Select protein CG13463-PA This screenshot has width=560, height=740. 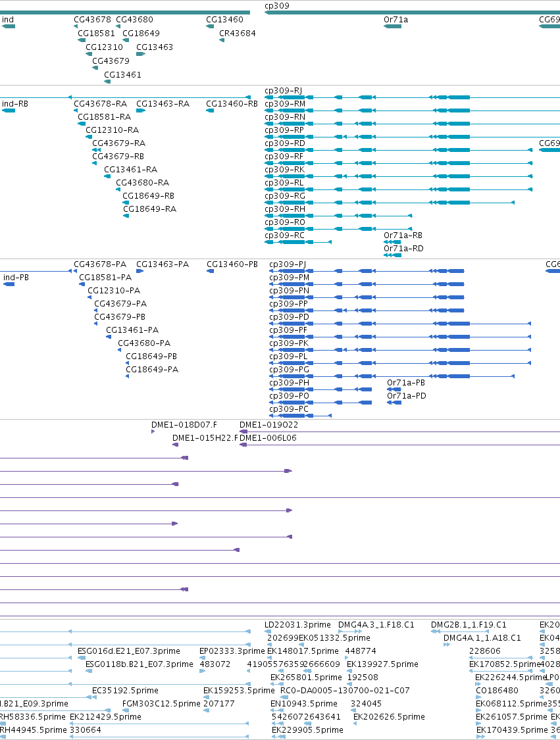163,264
